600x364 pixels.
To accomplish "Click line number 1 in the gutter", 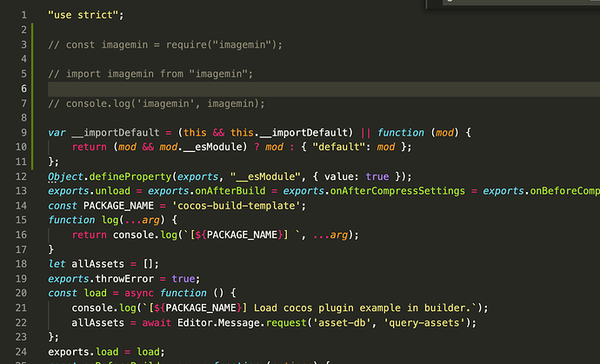I will (x=24, y=15).
